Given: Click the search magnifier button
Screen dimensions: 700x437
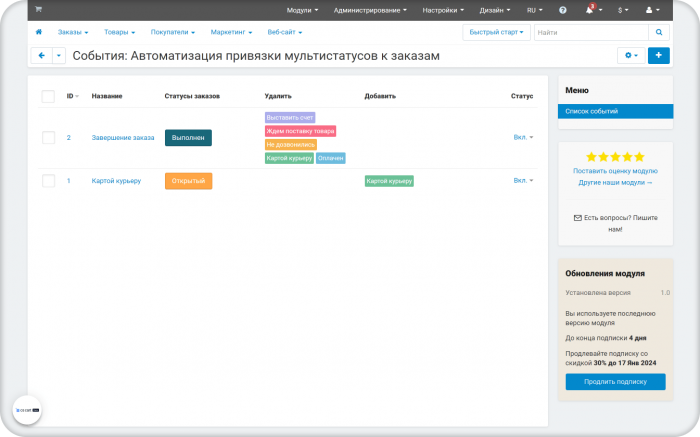Looking at the screenshot, I should (659, 32).
